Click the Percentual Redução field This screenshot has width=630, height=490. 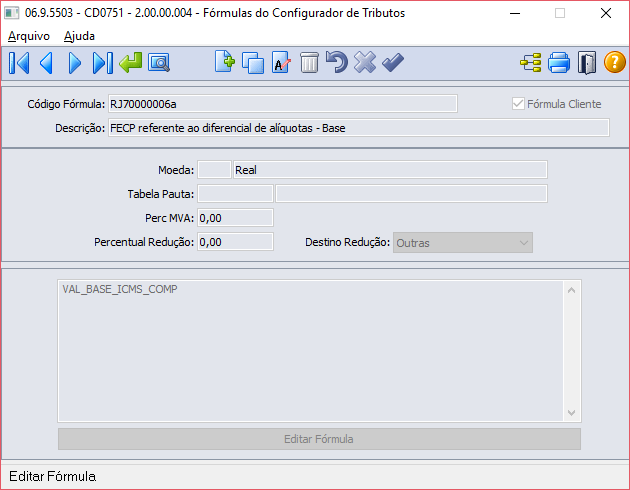235,242
